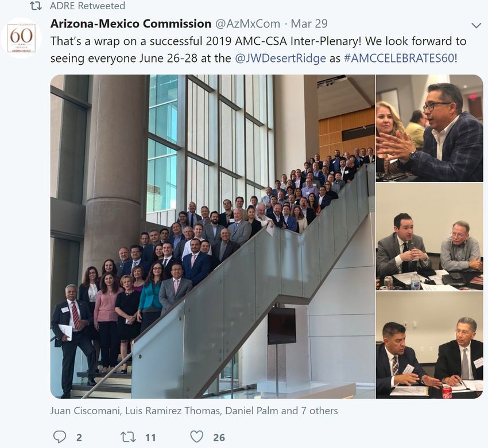Open the middle right photo of two men

(x=429, y=236)
